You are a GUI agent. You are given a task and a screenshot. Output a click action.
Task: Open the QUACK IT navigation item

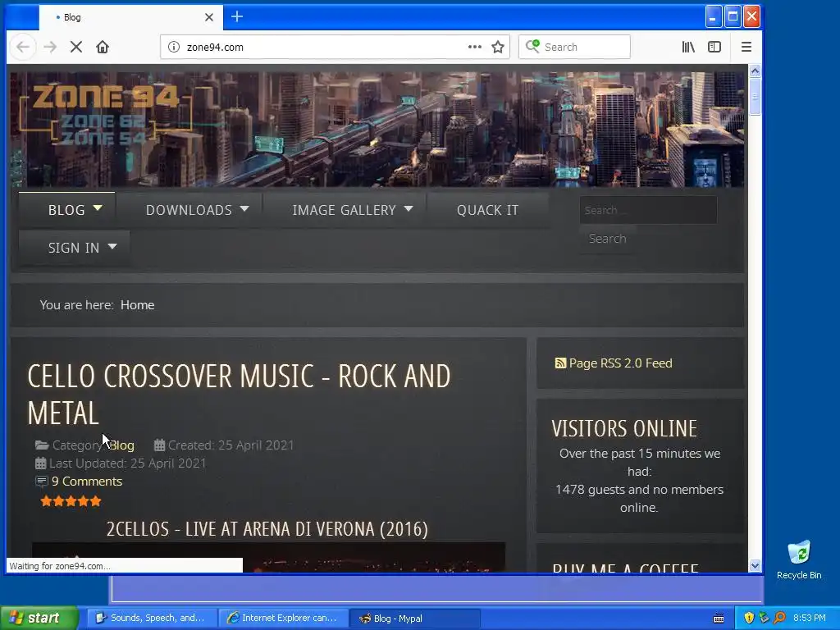(x=487, y=210)
